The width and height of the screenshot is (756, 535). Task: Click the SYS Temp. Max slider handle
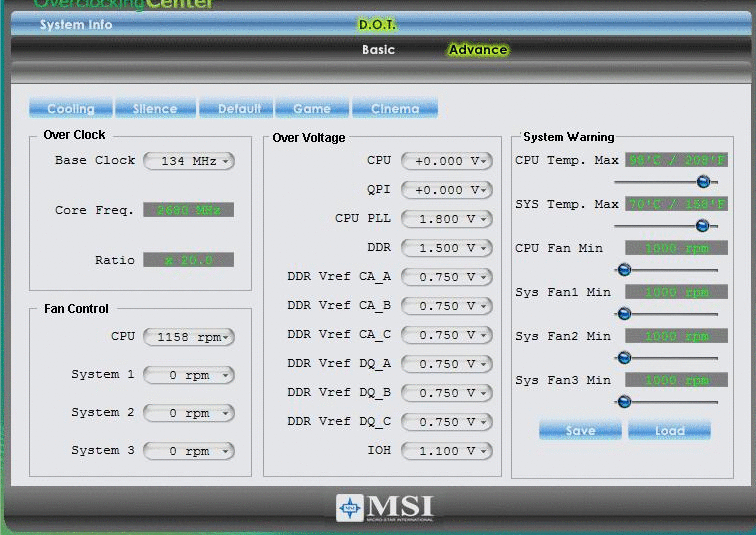[x=702, y=225]
